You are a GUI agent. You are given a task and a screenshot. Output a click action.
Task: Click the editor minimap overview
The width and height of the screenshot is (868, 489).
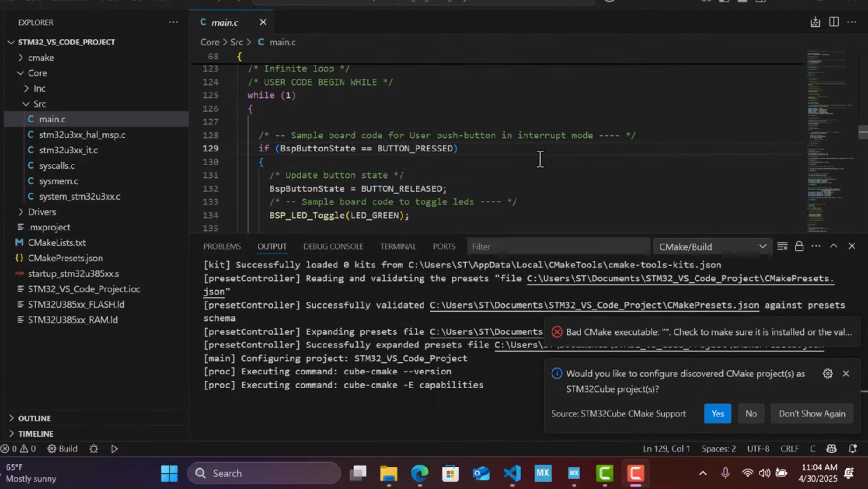[x=830, y=140]
